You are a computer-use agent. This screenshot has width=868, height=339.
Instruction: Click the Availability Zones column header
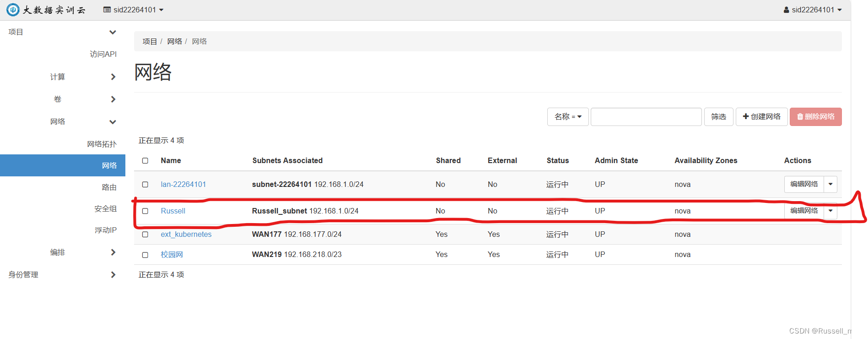click(x=706, y=160)
